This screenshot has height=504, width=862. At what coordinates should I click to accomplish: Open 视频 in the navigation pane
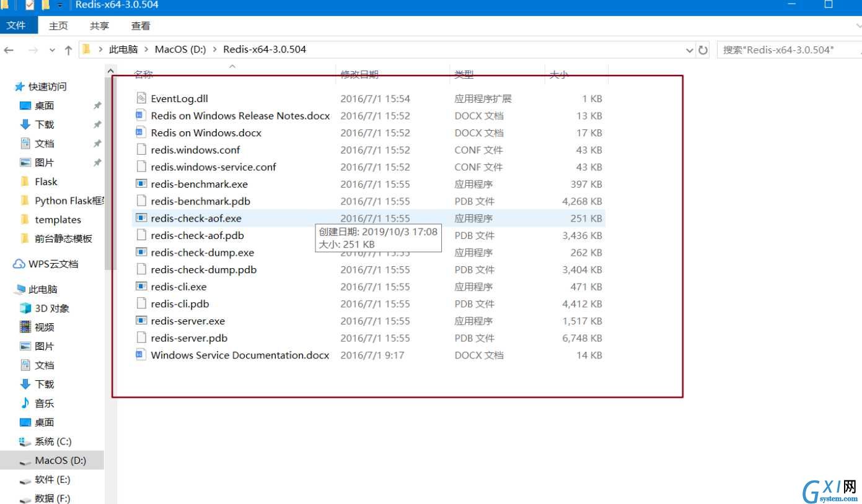pyautogui.click(x=45, y=327)
